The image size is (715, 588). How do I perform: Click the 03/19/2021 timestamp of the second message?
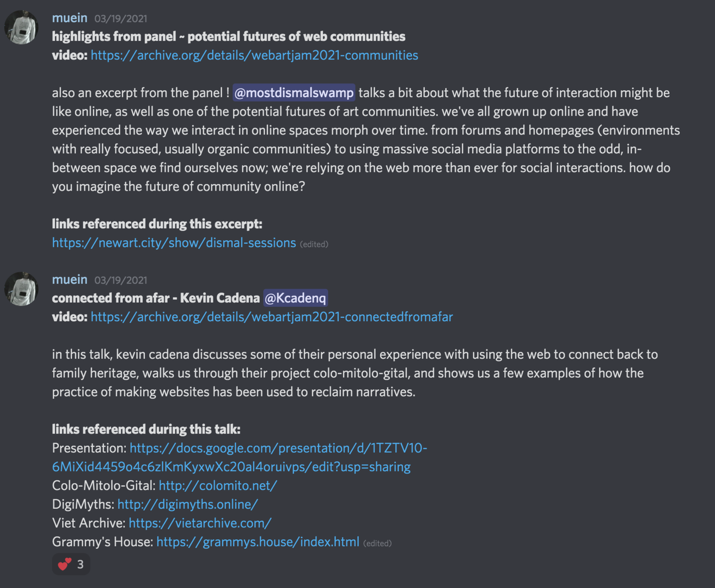pos(120,280)
